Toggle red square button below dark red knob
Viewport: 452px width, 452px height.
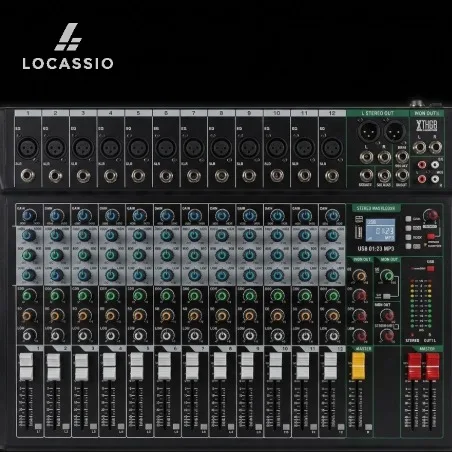(431, 236)
